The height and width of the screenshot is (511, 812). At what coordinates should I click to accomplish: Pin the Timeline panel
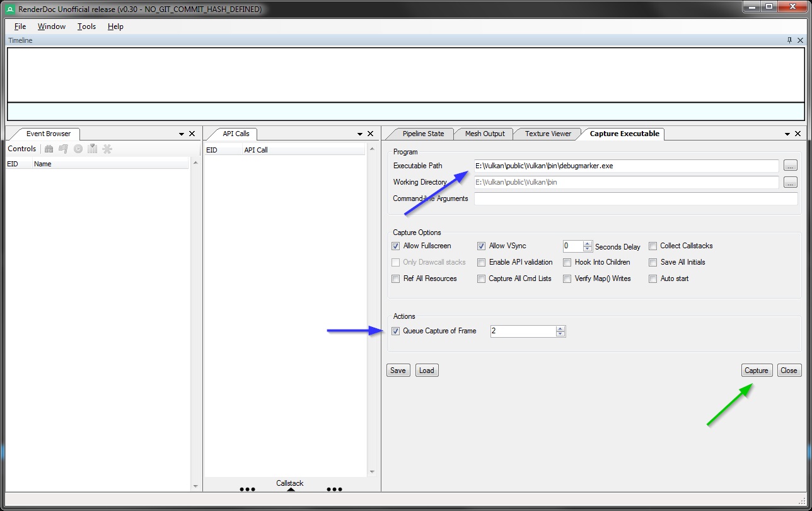pyautogui.click(x=790, y=40)
